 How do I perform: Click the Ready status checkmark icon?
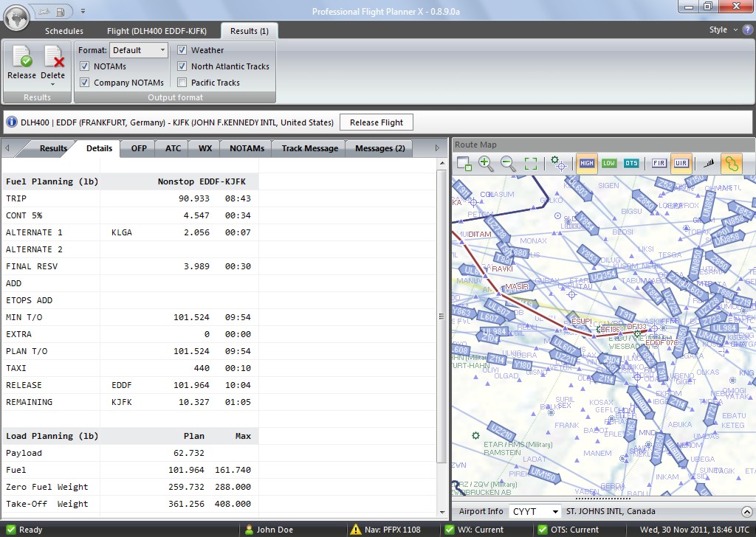click(x=10, y=530)
